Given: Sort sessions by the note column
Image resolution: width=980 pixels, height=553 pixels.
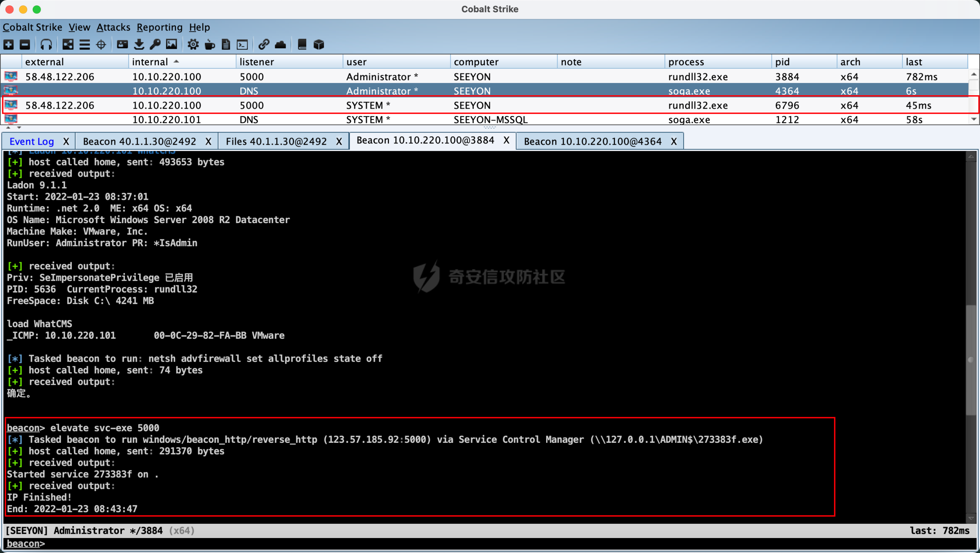Looking at the screenshot, I should click(x=611, y=62).
